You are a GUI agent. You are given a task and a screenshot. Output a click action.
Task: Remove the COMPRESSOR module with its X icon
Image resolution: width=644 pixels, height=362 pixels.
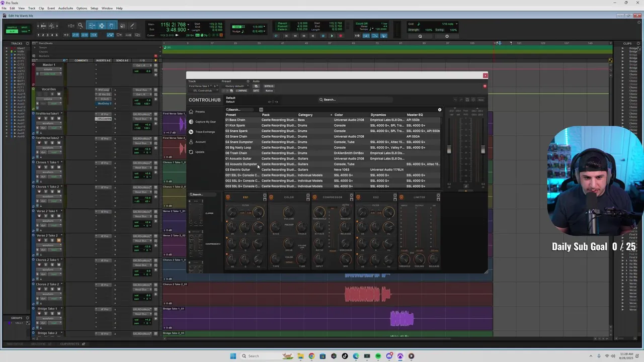(x=352, y=195)
